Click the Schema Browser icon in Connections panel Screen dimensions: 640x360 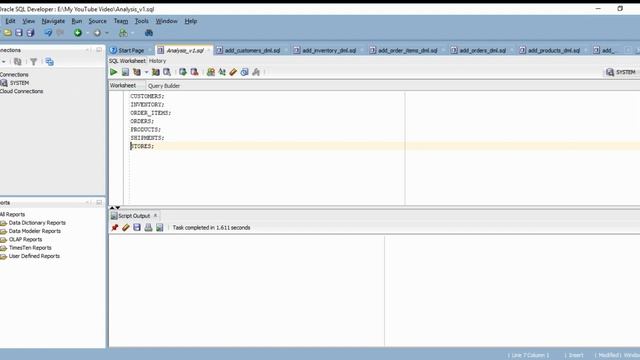49,62
